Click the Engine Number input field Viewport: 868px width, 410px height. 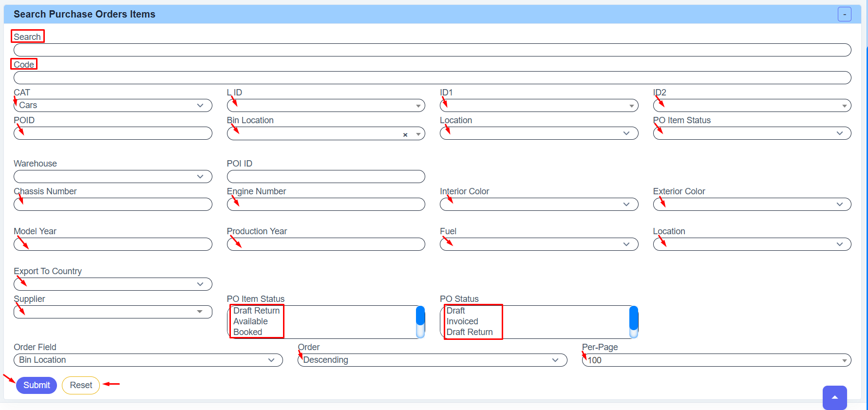coord(326,204)
